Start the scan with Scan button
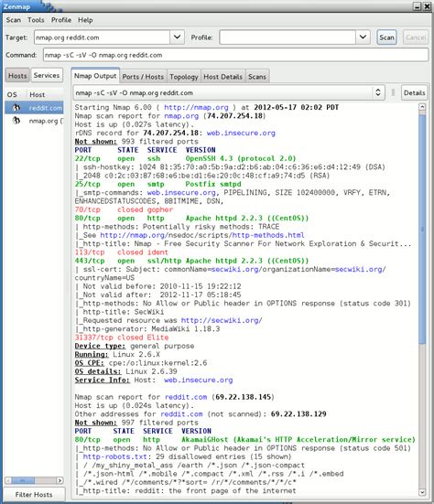The width and height of the screenshot is (434, 504). (x=386, y=38)
